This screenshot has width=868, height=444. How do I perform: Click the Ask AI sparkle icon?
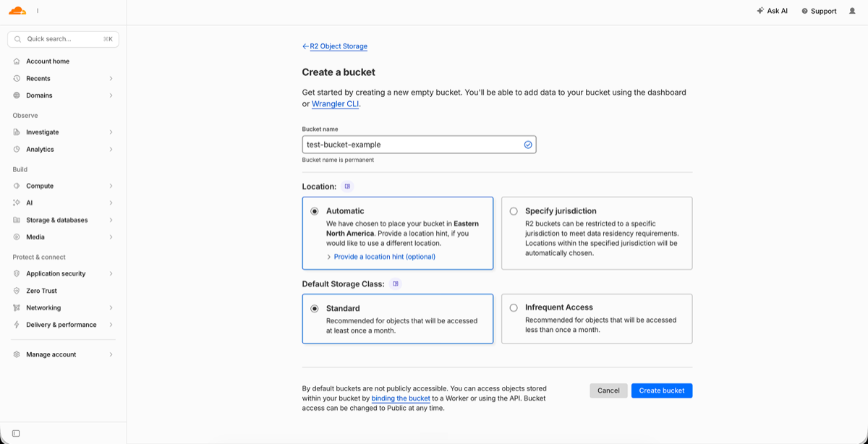(x=759, y=11)
